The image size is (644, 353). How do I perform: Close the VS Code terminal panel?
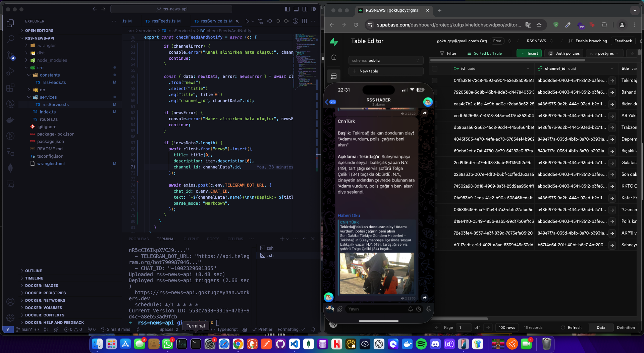(x=313, y=239)
